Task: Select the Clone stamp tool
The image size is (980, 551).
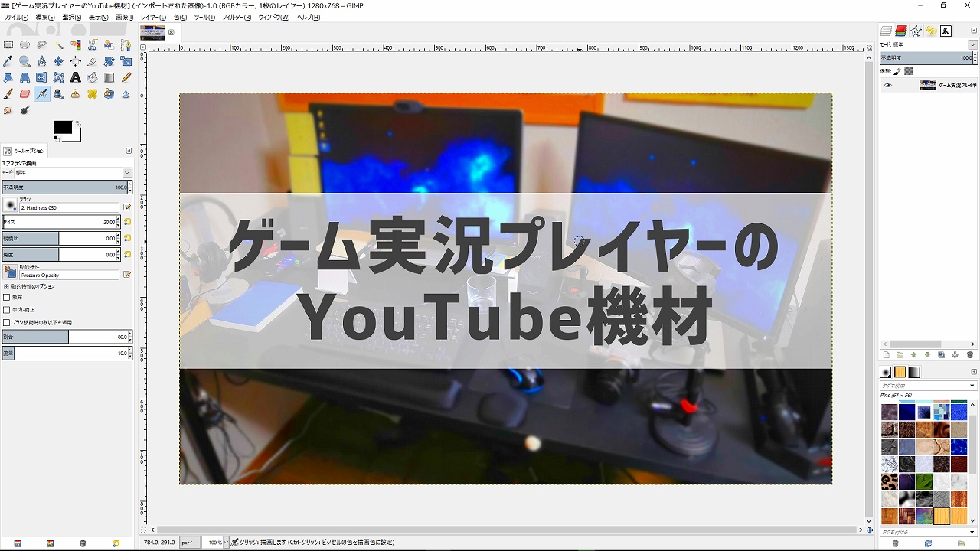Action: click(75, 94)
